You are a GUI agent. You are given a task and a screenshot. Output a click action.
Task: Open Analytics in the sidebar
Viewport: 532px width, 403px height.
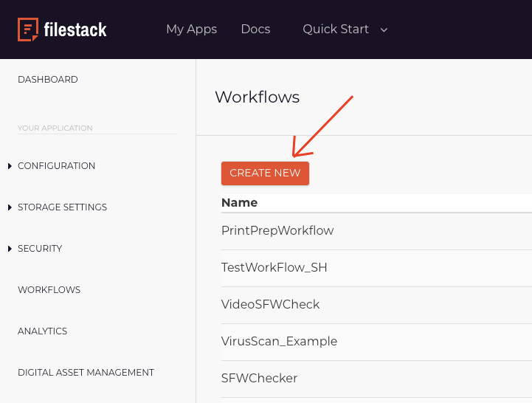tap(42, 331)
